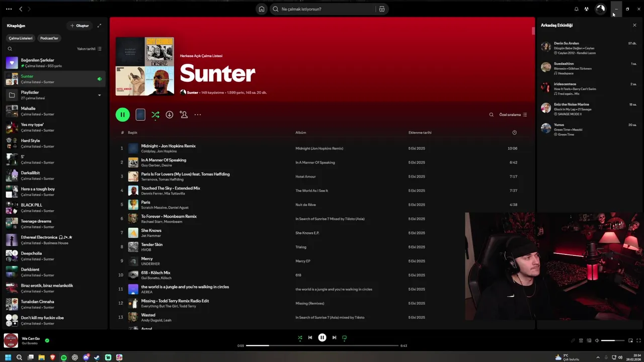Close the Arkadaş Etkinliği panel

(634, 25)
